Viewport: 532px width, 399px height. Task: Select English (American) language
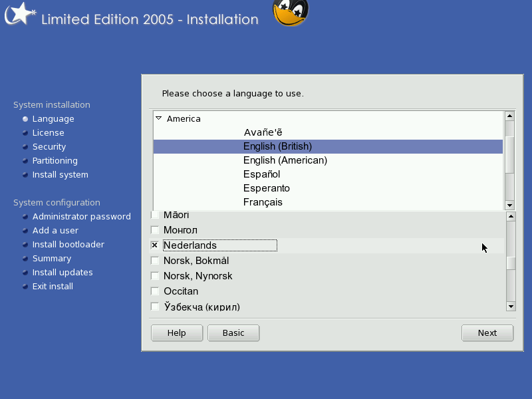328,160
